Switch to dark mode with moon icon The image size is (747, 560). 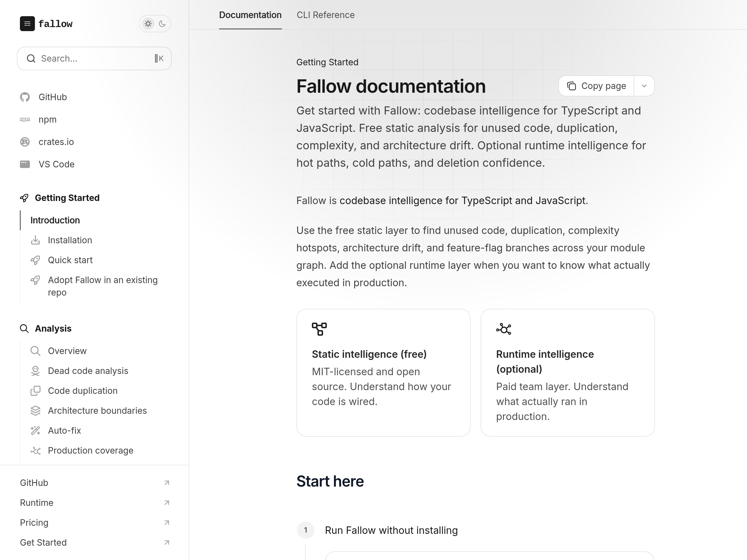pyautogui.click(x=162, y=24)
